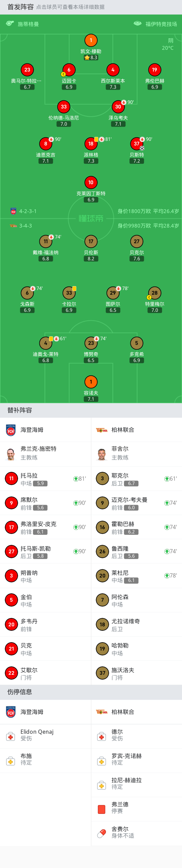The height and width of the screenshot is (868, 182).
Task: Open substitute 托马拉 number 11 row
Action: pos(45,478)
